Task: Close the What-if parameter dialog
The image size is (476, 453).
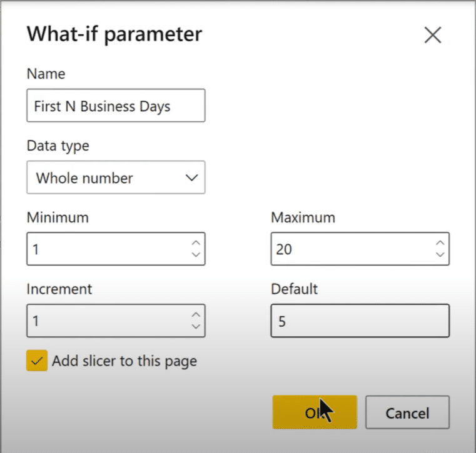Action: (433, 35)
